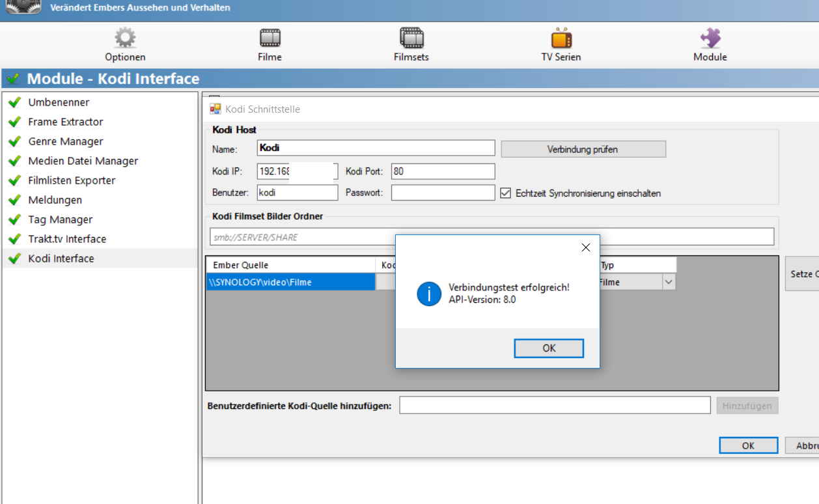The image size is (819, 504).
Task: Confirm the connection test message with OK
Action: pos(549,348)
